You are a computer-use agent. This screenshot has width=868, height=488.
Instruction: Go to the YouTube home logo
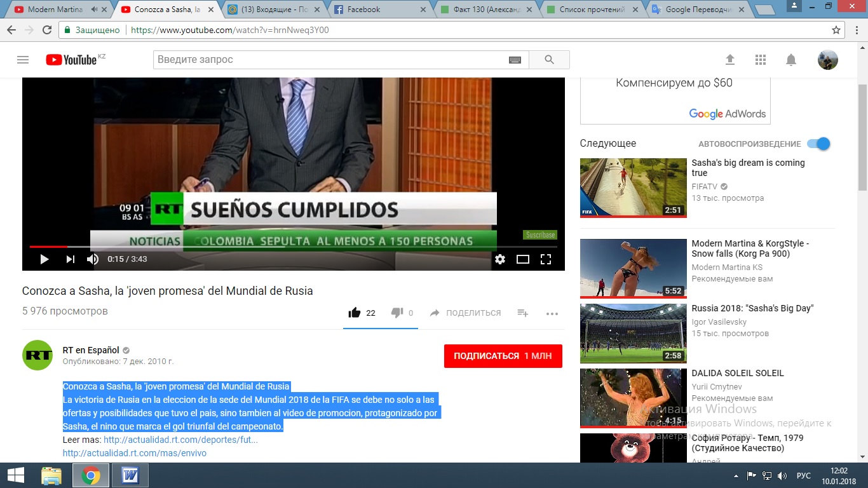(x=71, y=60)
